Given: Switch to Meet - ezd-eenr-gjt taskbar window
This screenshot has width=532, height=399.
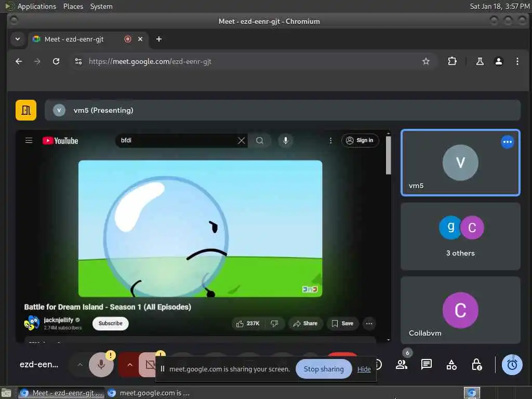Looking at the screenshot, I should tap(61, 393).
